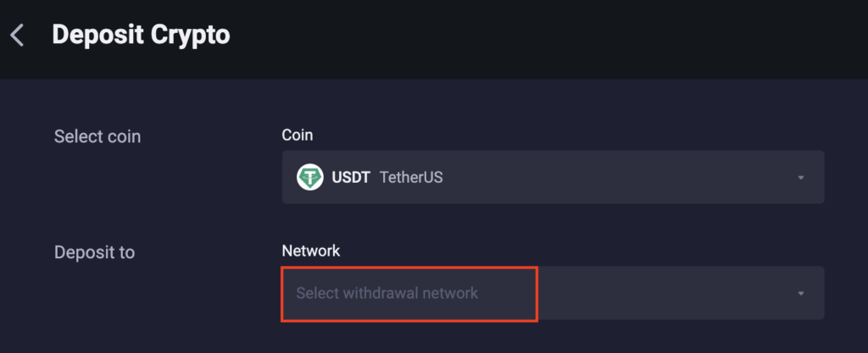The width and height of the screenshot is (868, 353).
Task: Click the Deposit Crypto page title
Action: pos(142,36)
